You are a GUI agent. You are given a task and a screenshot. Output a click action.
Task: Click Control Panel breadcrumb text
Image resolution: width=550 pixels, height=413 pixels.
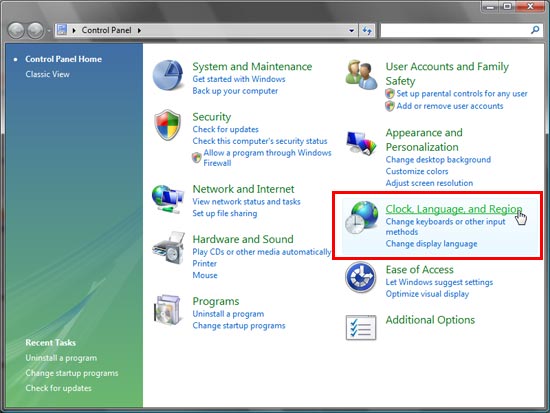point(107,30)
